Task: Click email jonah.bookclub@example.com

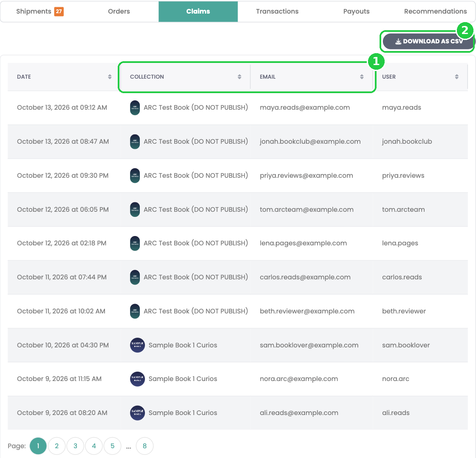Action: (x=310, y=142)
